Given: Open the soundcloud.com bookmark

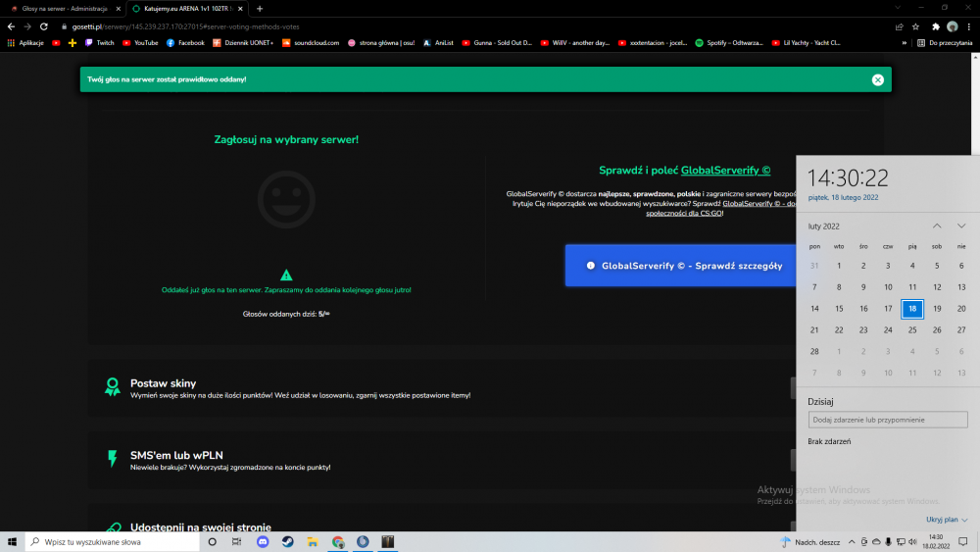Looking at the screenshot, I should (x=311, y=43).
